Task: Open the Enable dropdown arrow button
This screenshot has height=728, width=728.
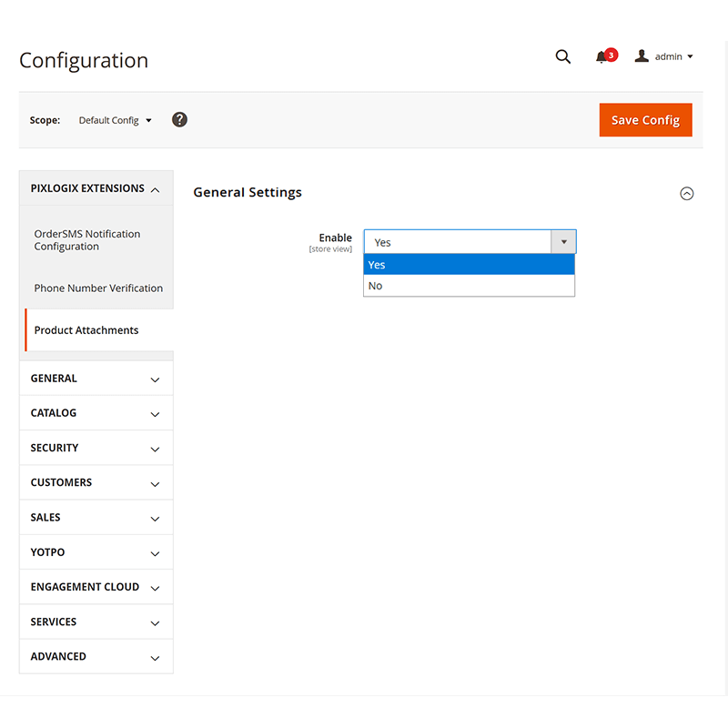Action: (x=564, y=241)
